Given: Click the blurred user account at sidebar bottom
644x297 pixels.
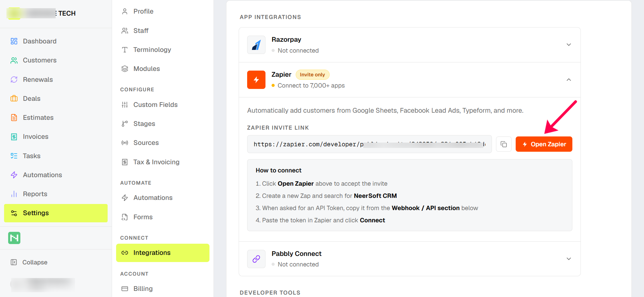Looking at the screenshot, I should click(x=43, y=284).
